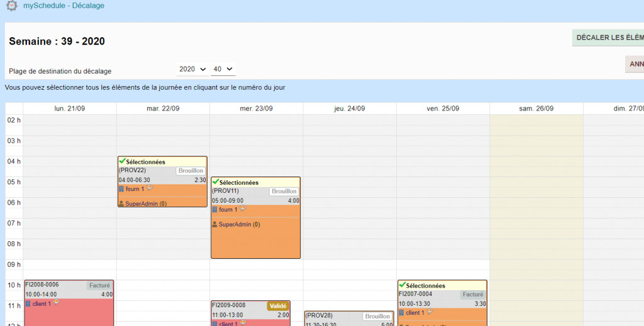Open the week 40 dropdown
Screen dimensions: 644x326
[x=223, y=69]
